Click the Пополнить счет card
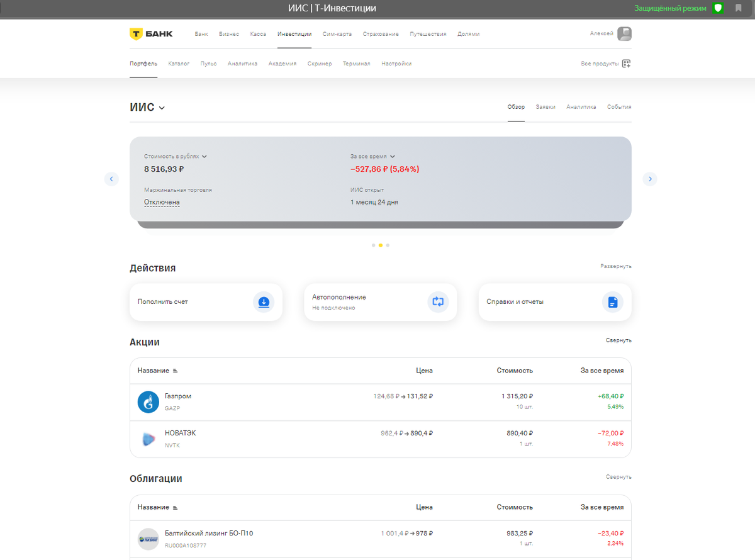 [x=206, y=302]
